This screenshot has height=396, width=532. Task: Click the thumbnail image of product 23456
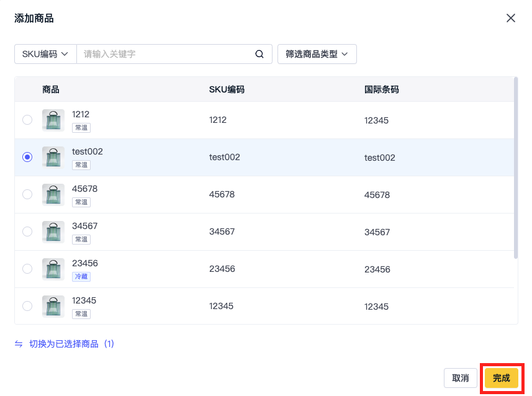53,269
